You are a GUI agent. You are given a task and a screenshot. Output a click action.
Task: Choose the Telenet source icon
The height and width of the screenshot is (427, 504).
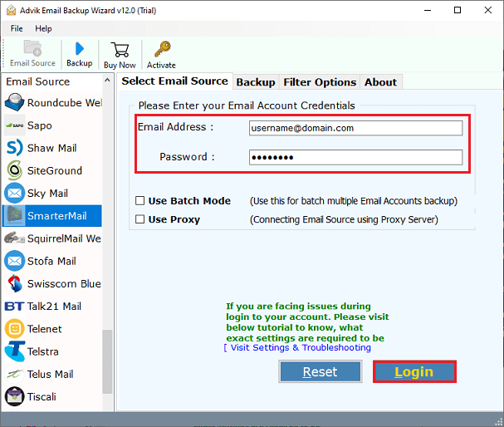pos(14,329)
